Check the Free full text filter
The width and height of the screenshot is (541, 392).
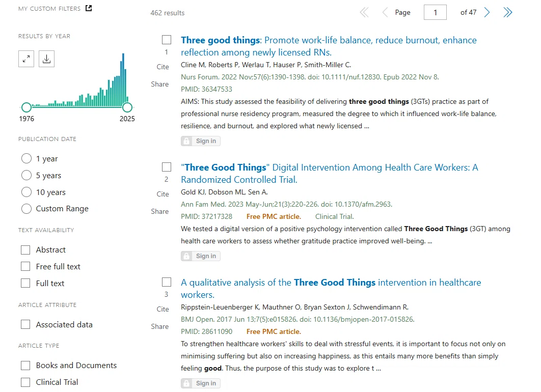25,266
